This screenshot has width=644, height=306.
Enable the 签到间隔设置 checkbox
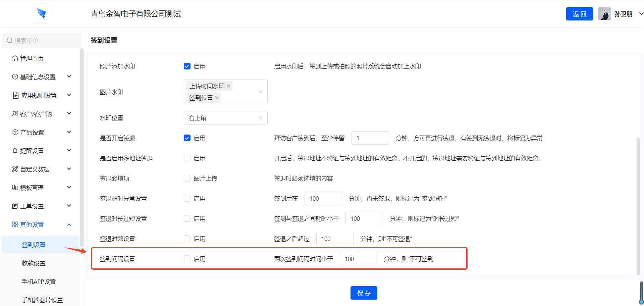(187, 259)
